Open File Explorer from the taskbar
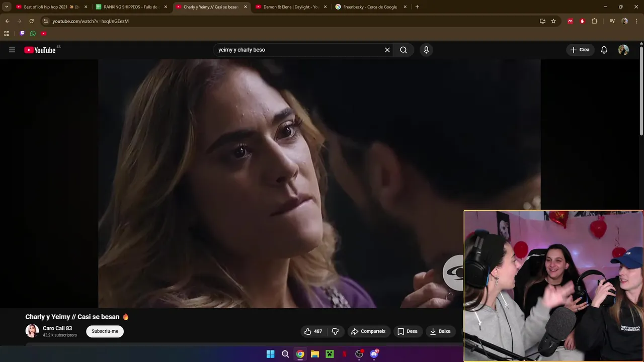 point(315,354)
